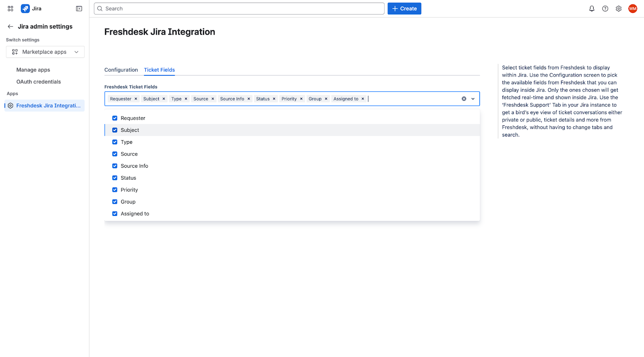The image size is (644, 357).
Task: Click the Jira admin settings heading
Action: coord(45,27)
